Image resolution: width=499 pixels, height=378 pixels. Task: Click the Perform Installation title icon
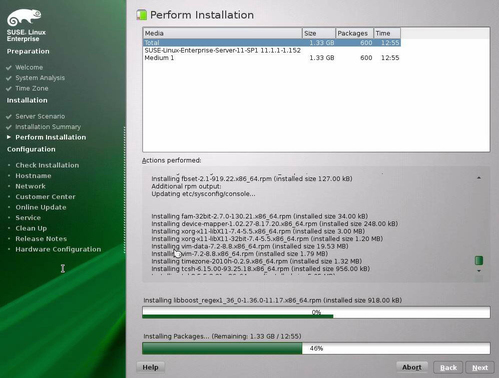[142, 15]
